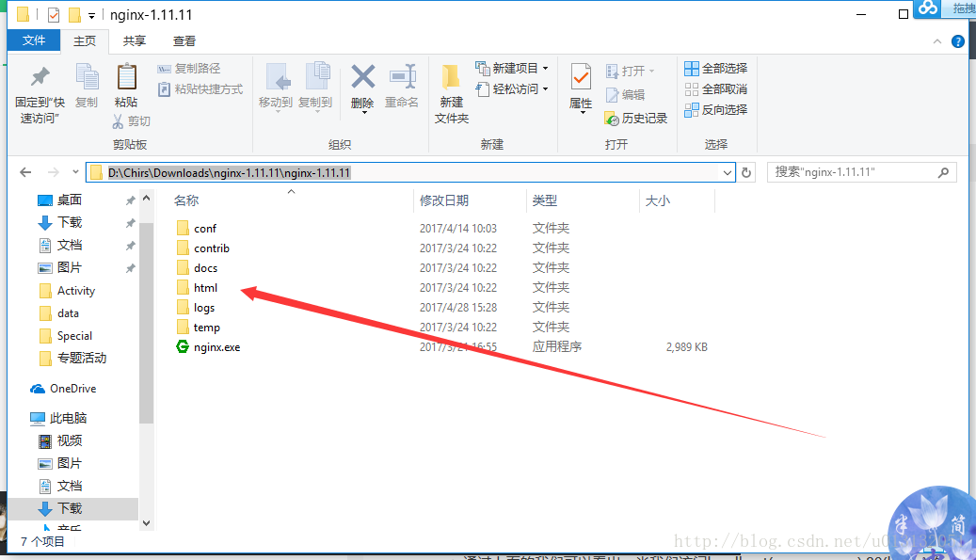This screenshot has height=560, width=976.
Task: Sort by Type (类型) column
Action: (x=545, y=200)
